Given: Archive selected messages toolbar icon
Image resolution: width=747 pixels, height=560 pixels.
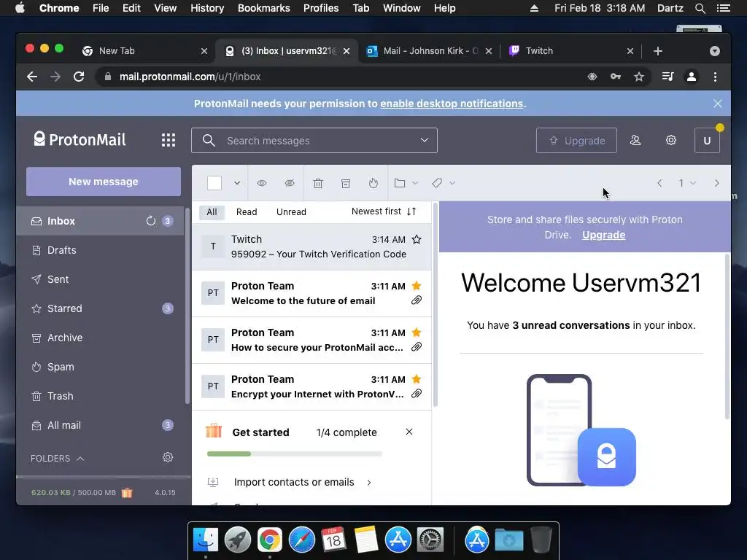Looking at the screenshot, I should (x=346, y=183).
